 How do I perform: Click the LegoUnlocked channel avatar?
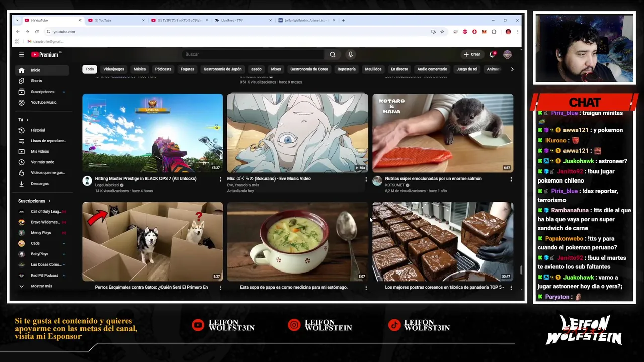point(87,181)
